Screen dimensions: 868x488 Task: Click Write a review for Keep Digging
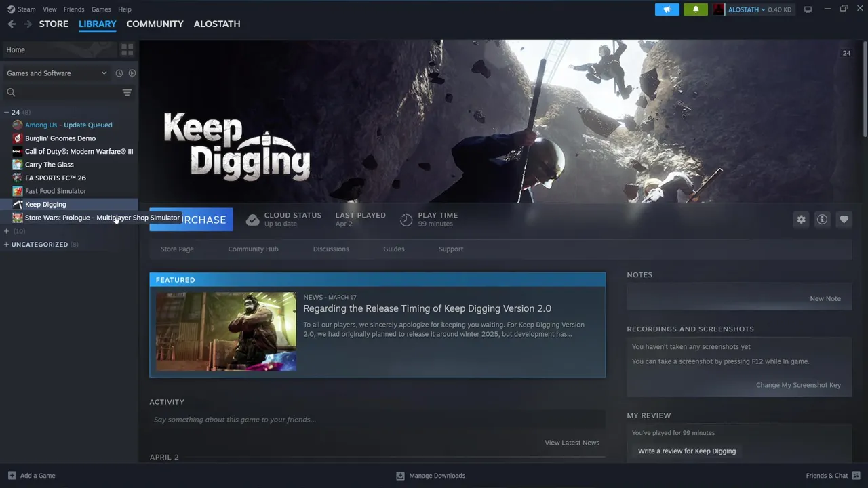(x=687, y=451)
